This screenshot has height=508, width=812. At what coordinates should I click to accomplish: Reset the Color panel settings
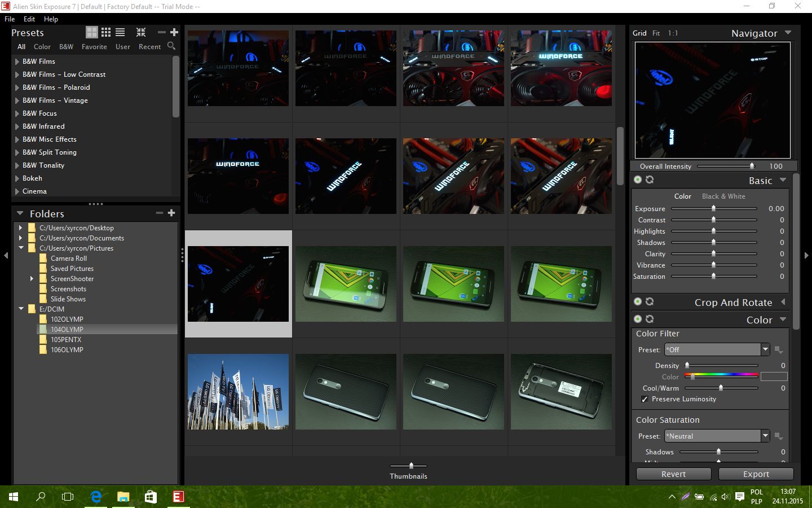[650, 319]
